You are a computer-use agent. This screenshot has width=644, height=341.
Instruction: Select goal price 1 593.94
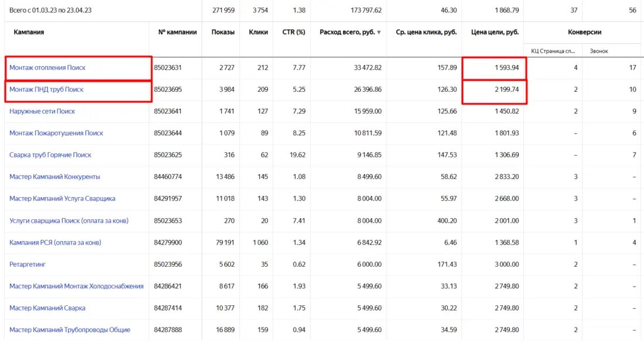coord(507,68)
